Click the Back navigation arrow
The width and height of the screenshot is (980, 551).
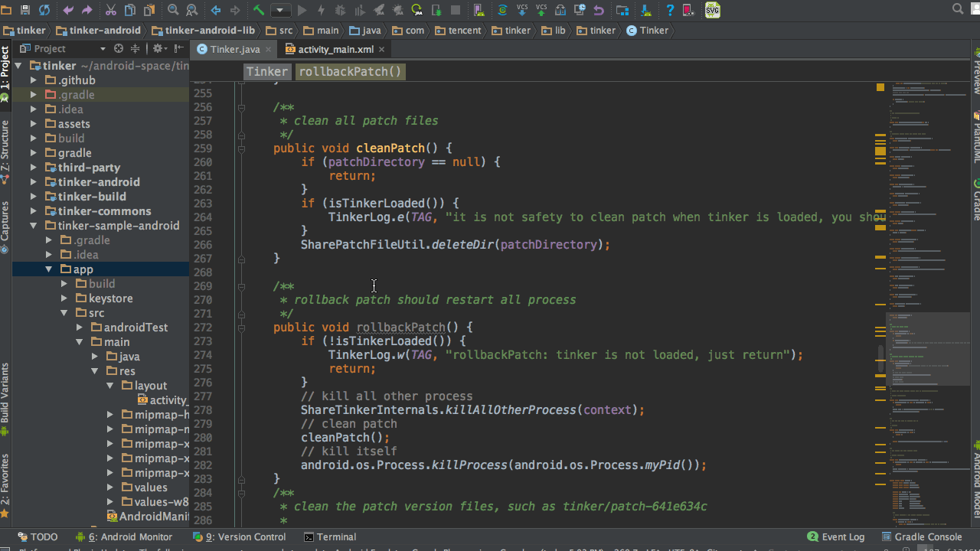pos(216,10)
